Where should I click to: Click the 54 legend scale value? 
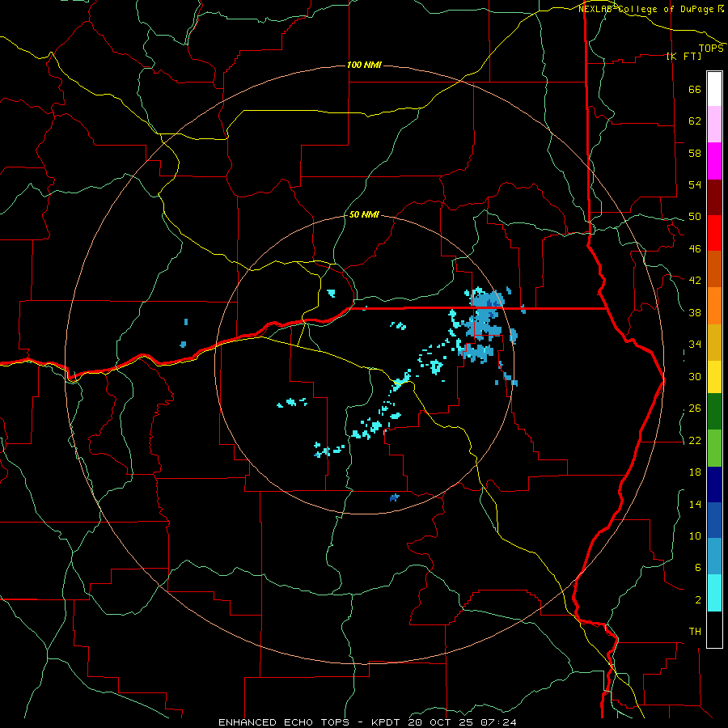(x=695, y=184)
